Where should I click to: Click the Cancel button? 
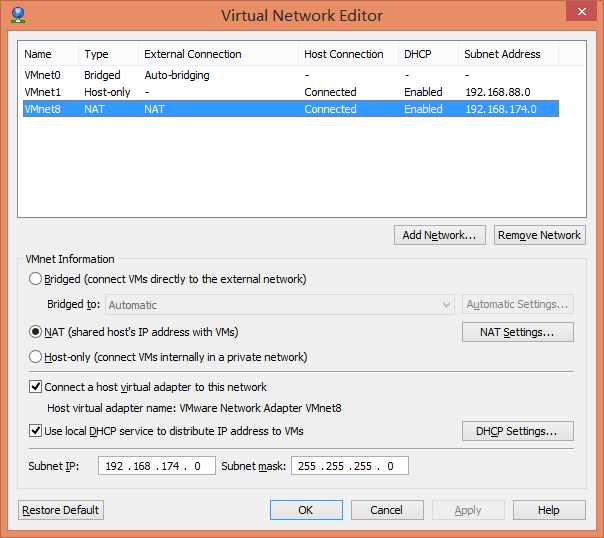(387, 510)
